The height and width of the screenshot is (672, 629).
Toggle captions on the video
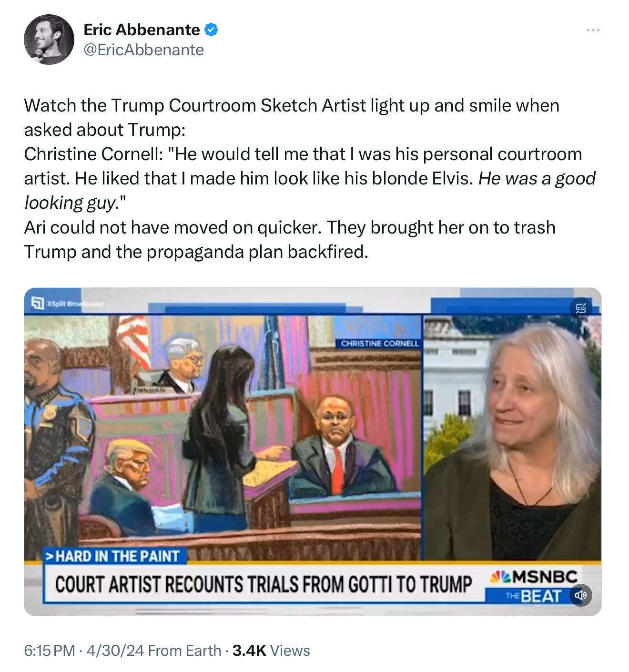click(x=580, y=308)
